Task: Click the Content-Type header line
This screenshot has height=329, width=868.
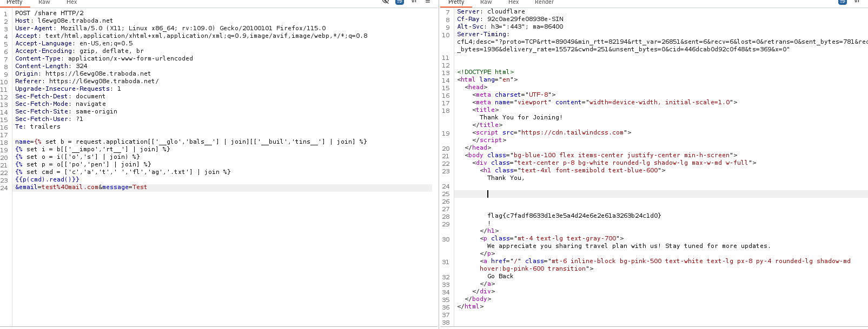Action: pos(104,58)
